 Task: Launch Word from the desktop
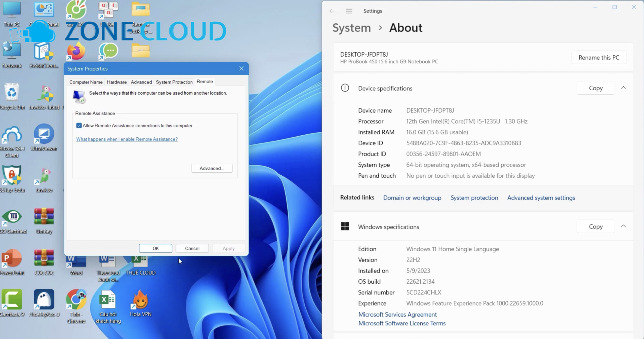76,265
